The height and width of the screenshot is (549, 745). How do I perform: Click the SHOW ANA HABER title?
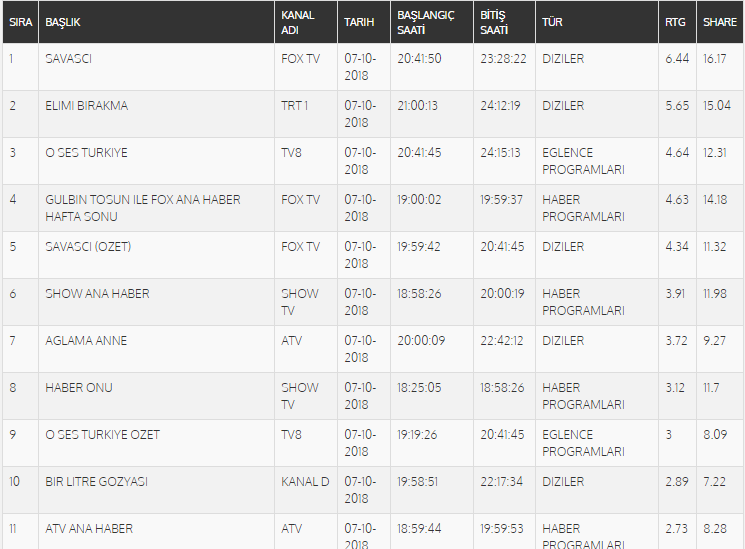coord(98,294)
